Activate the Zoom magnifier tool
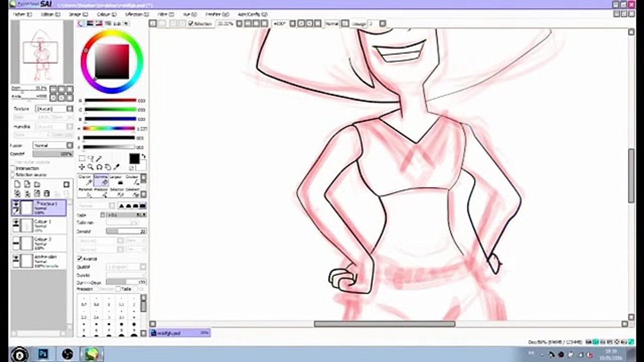Image resolution: width=644 pixels, height=362 pixels. coord(91,167)
